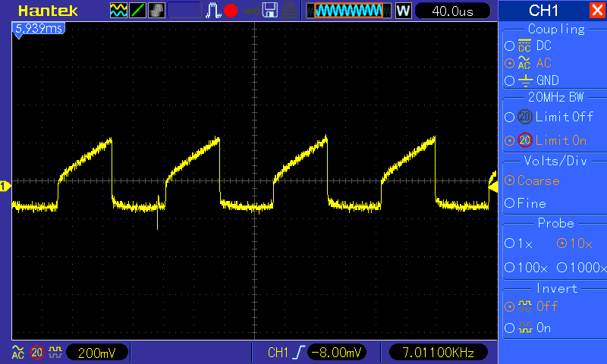The width and height of the screenshot is (607, 364).
Task: Click the key lock icon
Action: [251, 11]
